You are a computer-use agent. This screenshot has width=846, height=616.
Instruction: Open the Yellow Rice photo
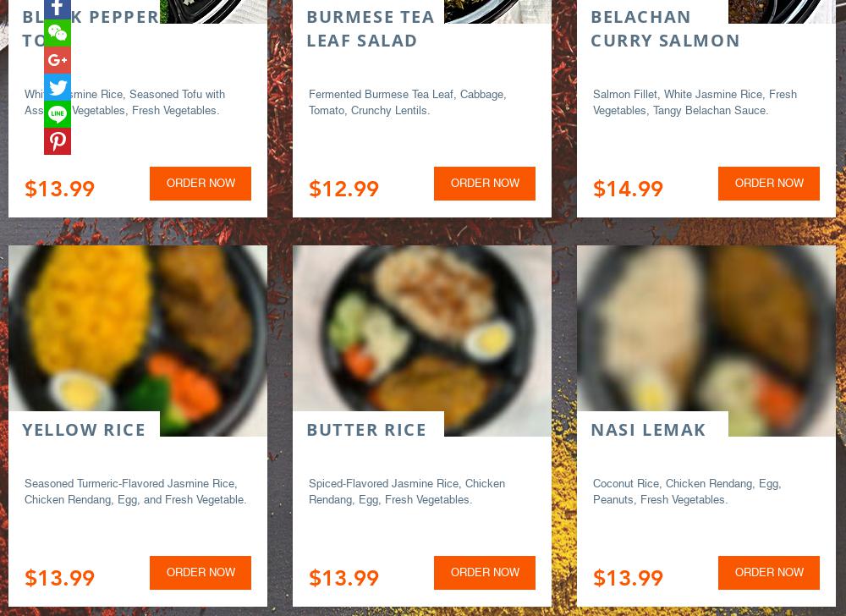click(x=138, y=329)
